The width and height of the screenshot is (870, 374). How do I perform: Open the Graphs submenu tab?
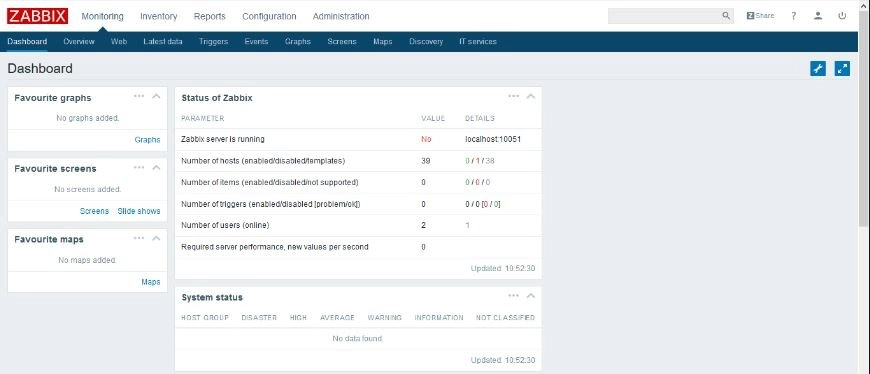point(298,42)
